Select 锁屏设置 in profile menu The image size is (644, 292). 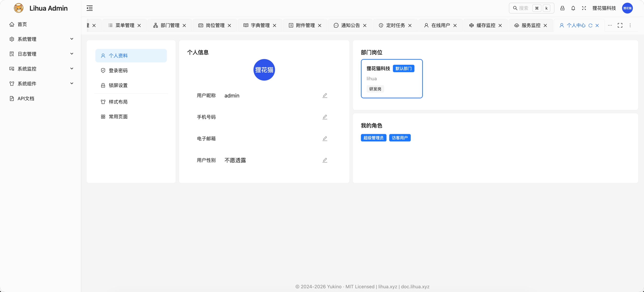[131, 85]
